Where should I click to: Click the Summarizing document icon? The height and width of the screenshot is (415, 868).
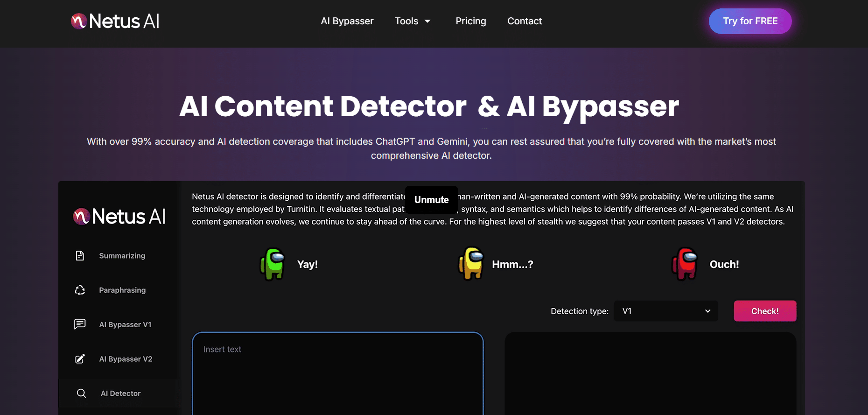[x=80, y=256]
